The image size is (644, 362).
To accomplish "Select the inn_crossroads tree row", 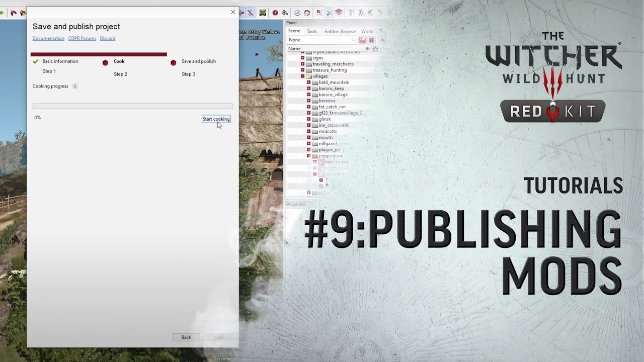I will (334, 125).
